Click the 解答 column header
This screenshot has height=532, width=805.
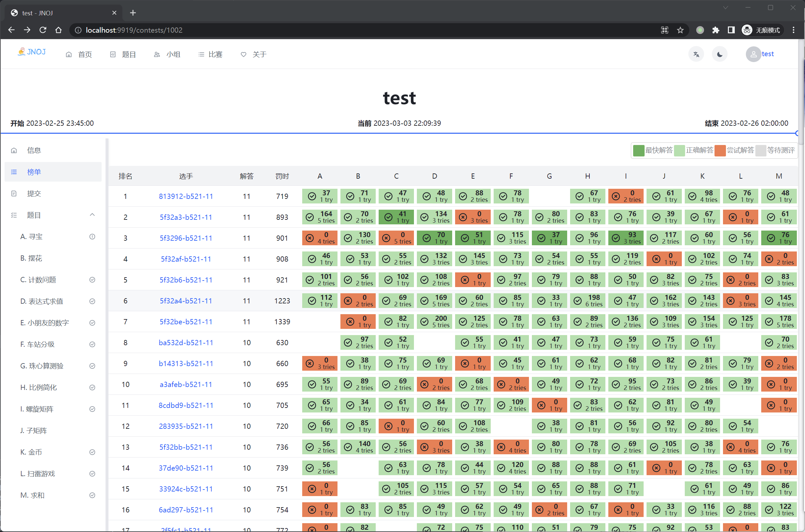click(247, 176)
